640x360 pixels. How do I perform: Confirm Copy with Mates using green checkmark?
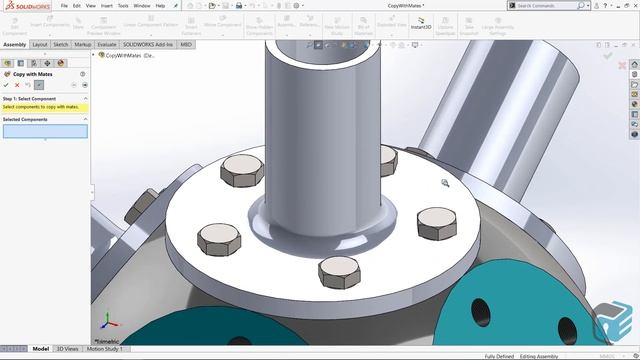6,85
